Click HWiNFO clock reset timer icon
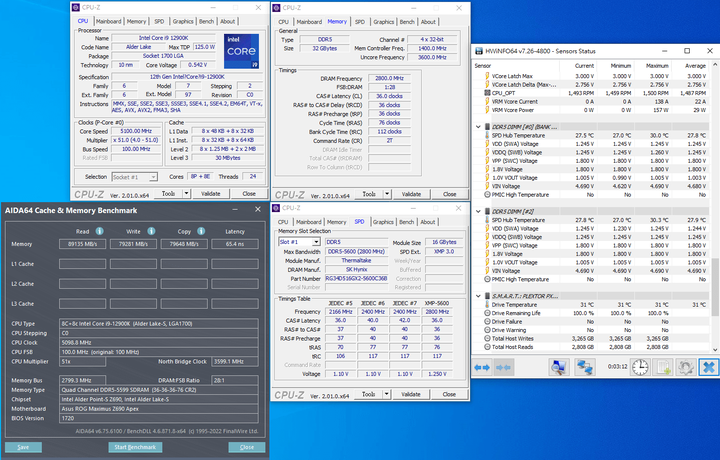Screen dimensions: 720x460 [x=640, y=367]
